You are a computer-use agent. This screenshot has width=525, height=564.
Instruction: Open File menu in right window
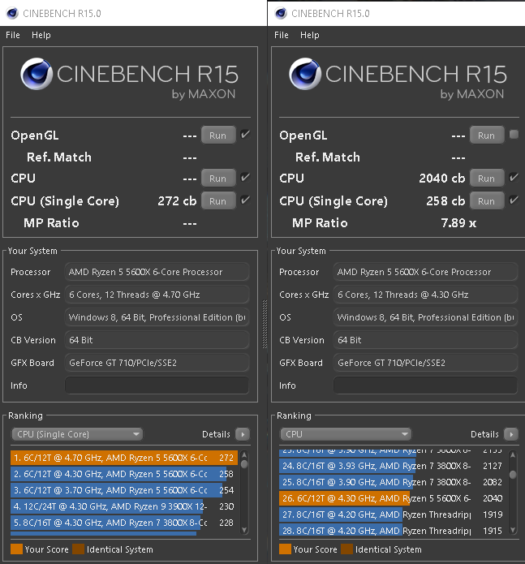coord(281,35)
